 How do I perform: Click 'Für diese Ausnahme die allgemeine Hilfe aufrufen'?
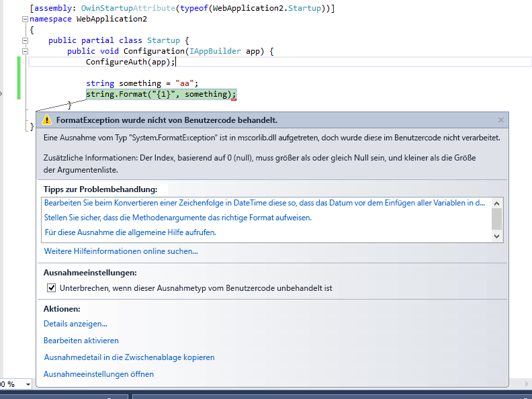point(130,232)
